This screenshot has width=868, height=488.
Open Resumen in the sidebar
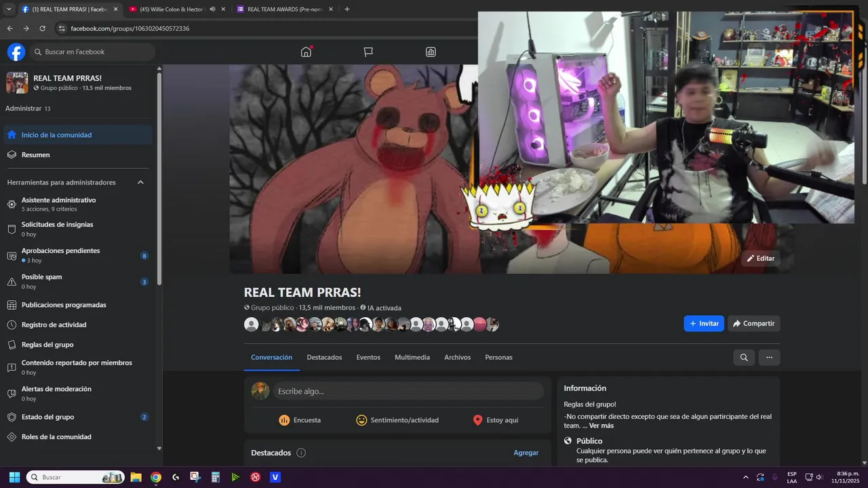tap(79, 155)
